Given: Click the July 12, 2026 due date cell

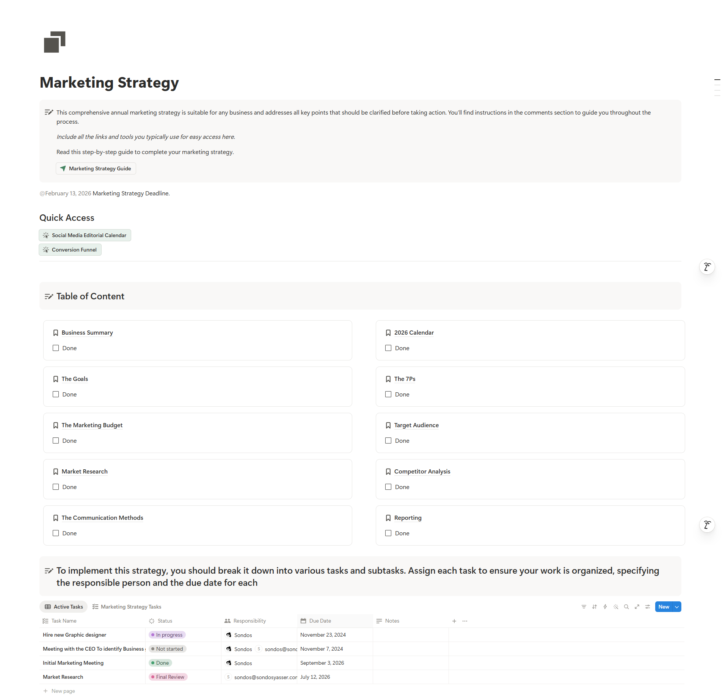Looking at the screenshot, I should 335,677.
